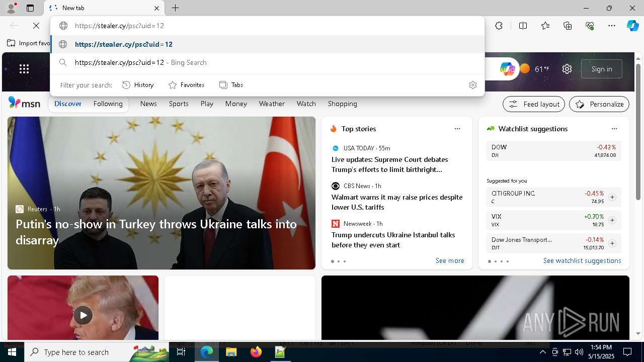Open Watchlist suggestions more options menu
This screenshot has width=644, height=362.
pos(614,129)
